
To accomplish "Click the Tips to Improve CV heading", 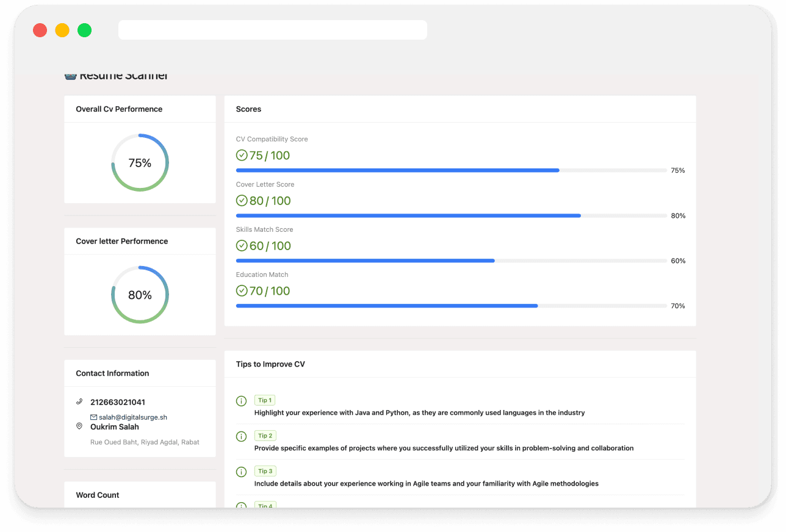I will (270, 364).
